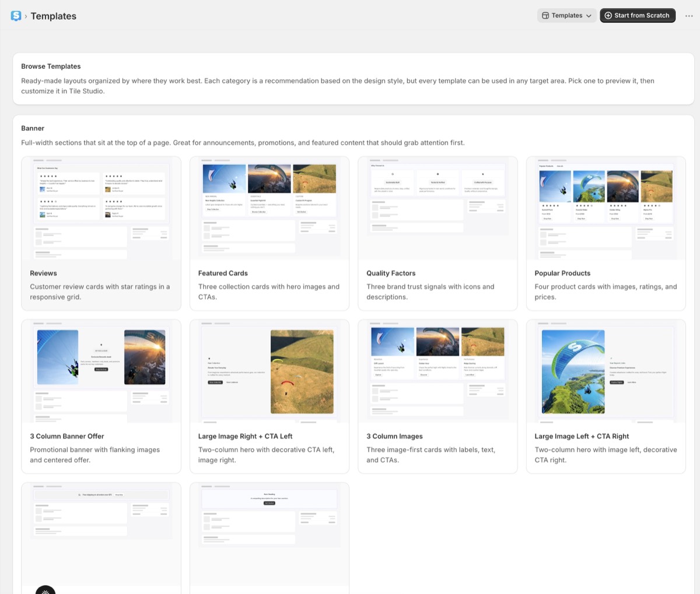
Task: Click the Templates breadcrumb heading
Action: 54,16
